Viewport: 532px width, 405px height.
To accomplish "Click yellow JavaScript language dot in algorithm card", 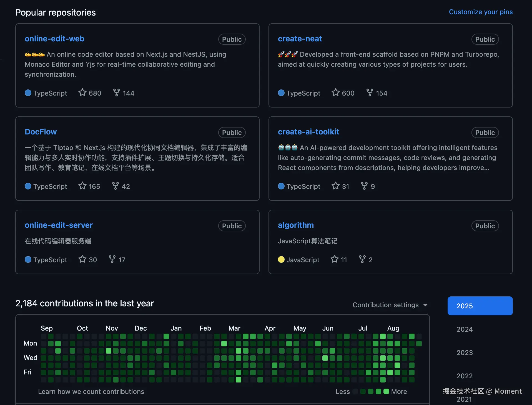I will pos(281,259).
